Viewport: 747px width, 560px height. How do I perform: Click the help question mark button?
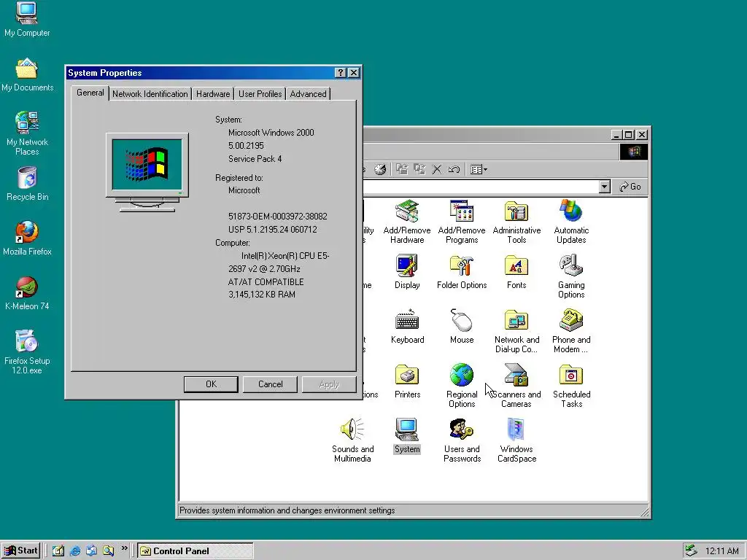tap(340, 72)
